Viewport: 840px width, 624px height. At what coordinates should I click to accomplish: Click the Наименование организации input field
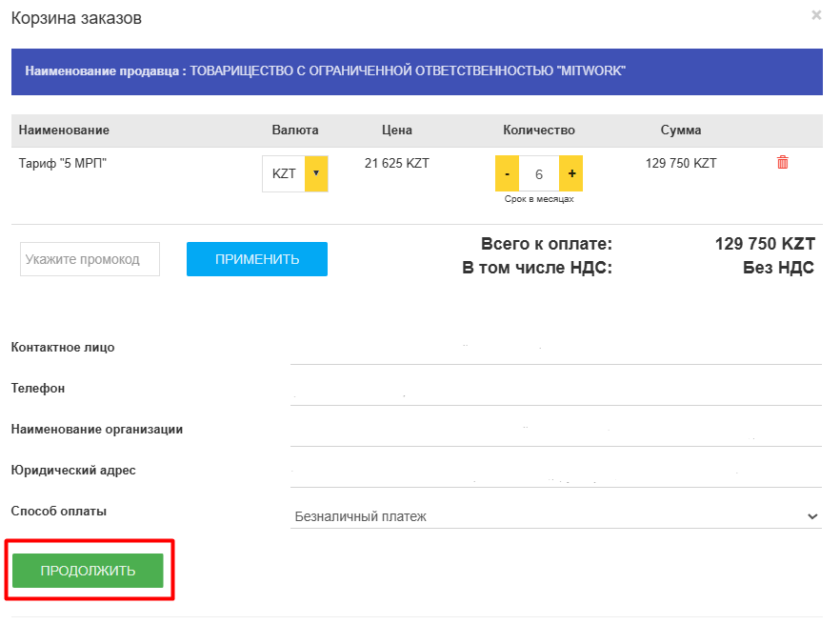pos(555,431)
